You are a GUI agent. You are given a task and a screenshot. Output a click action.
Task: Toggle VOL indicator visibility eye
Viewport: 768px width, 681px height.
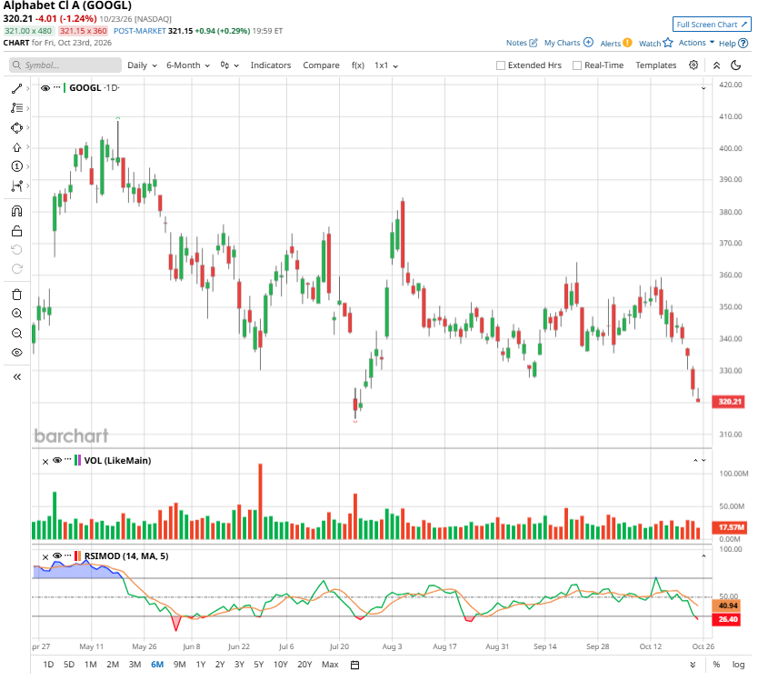(57, 460)
